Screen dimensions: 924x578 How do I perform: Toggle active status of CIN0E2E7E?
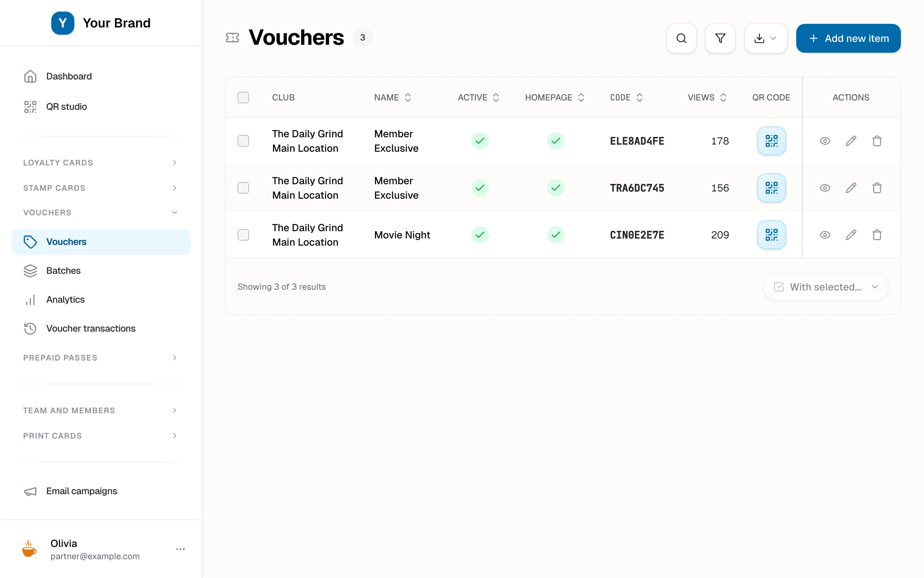[480, 235]
